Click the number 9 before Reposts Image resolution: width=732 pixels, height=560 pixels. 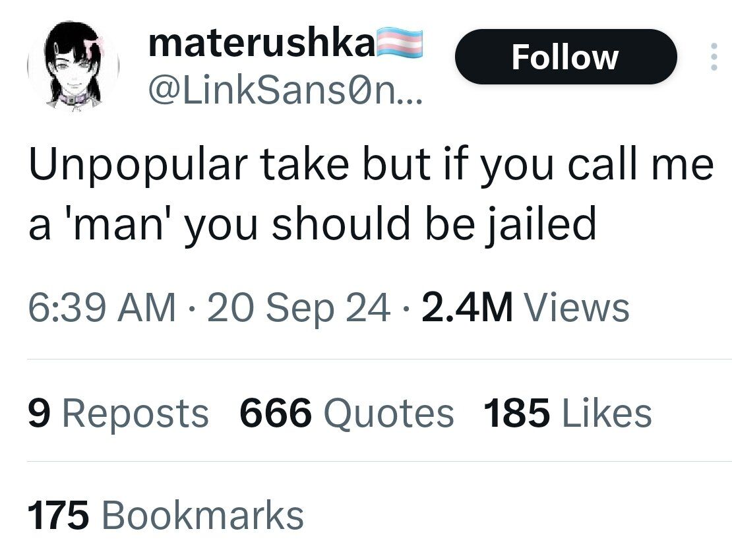39,413
